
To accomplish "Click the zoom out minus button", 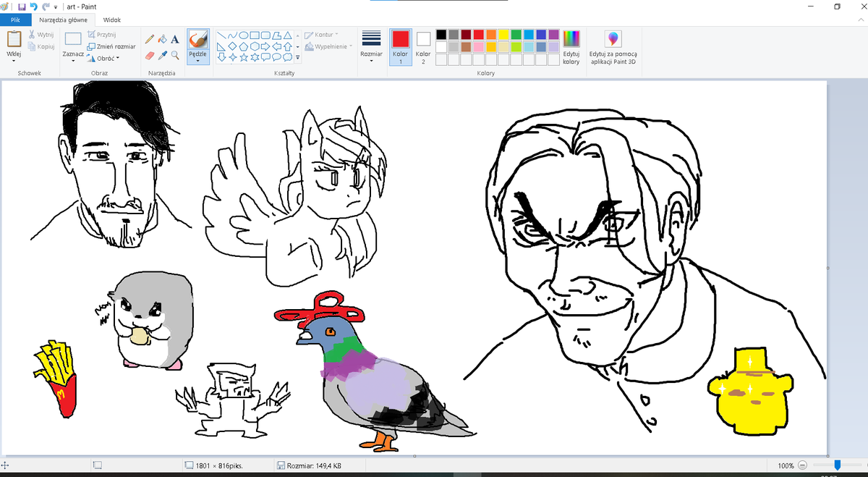I will pyautogui.click(x=804, y=465).
